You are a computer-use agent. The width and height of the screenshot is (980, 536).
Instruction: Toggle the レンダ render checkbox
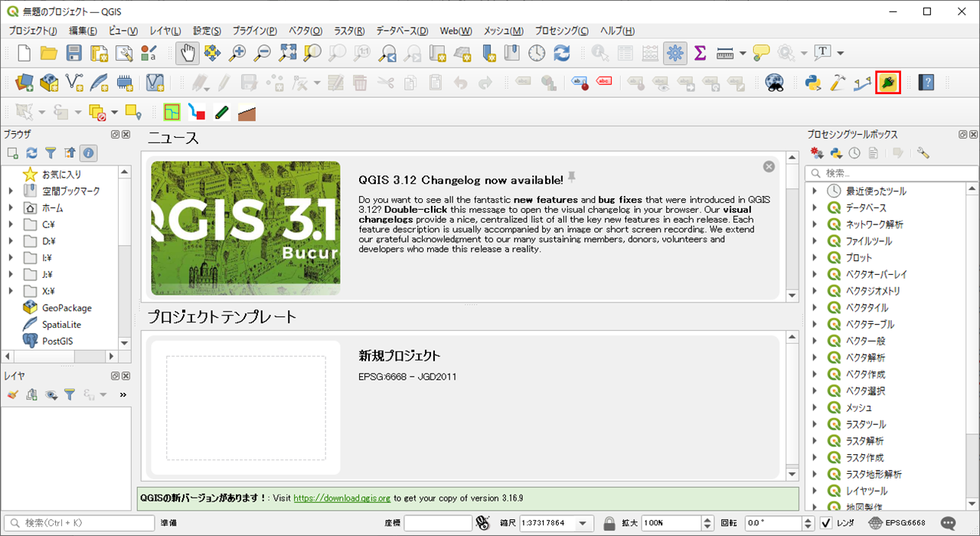tap(826, 523)
